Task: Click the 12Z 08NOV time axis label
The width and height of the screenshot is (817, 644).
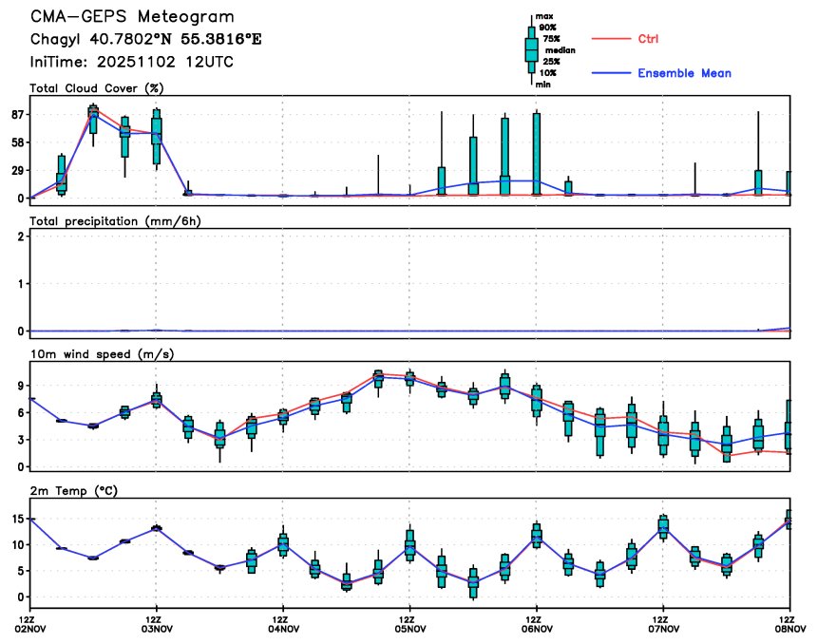Action: click(x=789, y=624)
